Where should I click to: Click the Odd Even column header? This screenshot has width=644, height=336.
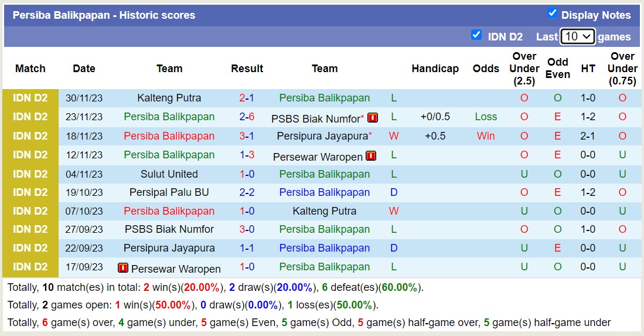(558, 68)
